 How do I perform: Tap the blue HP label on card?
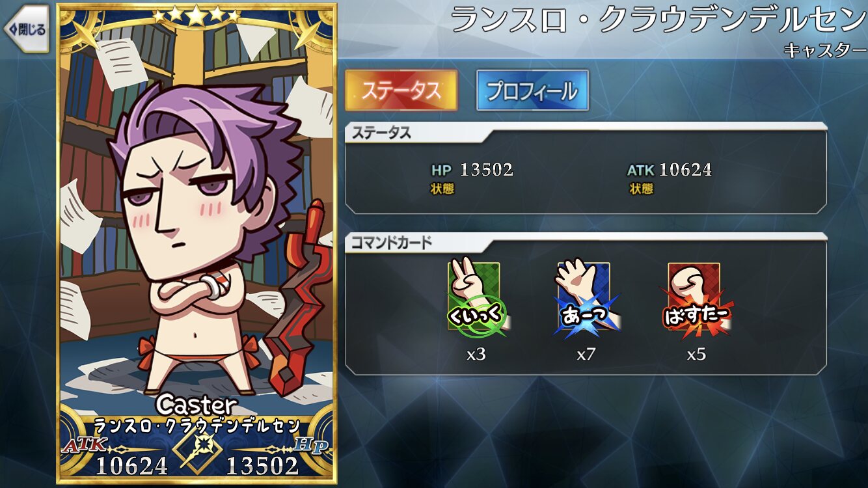pyautogui.click(x=311, y=446)
